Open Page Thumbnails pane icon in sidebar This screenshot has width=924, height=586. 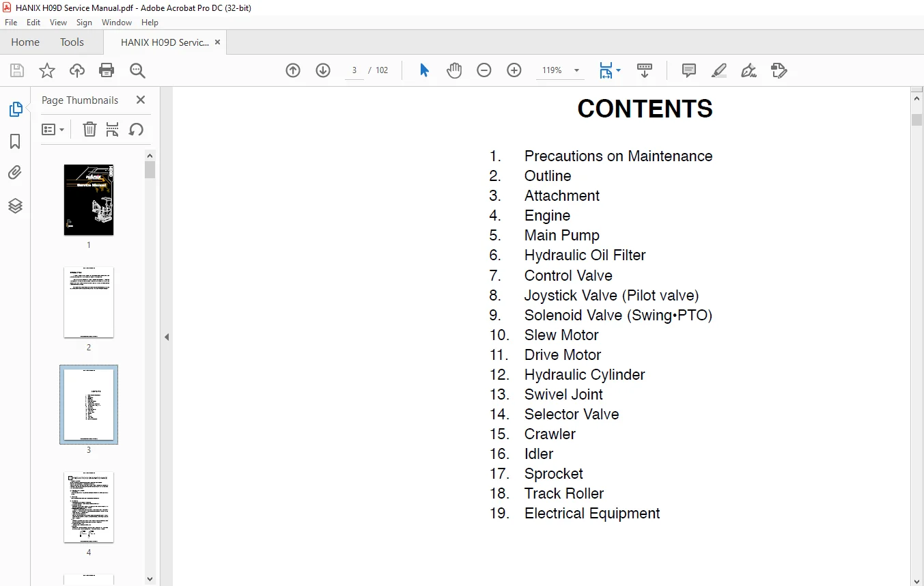click(15, 109)
